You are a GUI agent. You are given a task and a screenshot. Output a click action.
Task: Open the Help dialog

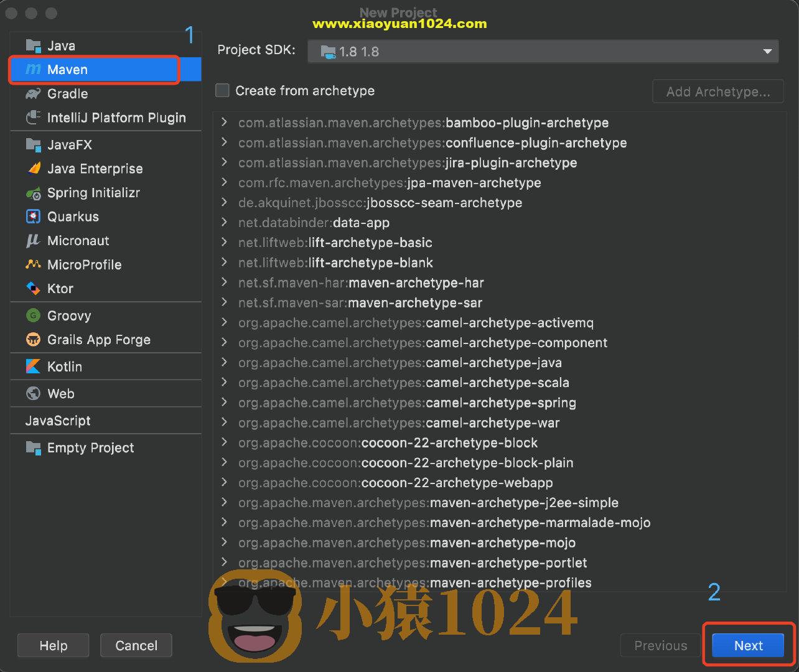click(53, 645)
